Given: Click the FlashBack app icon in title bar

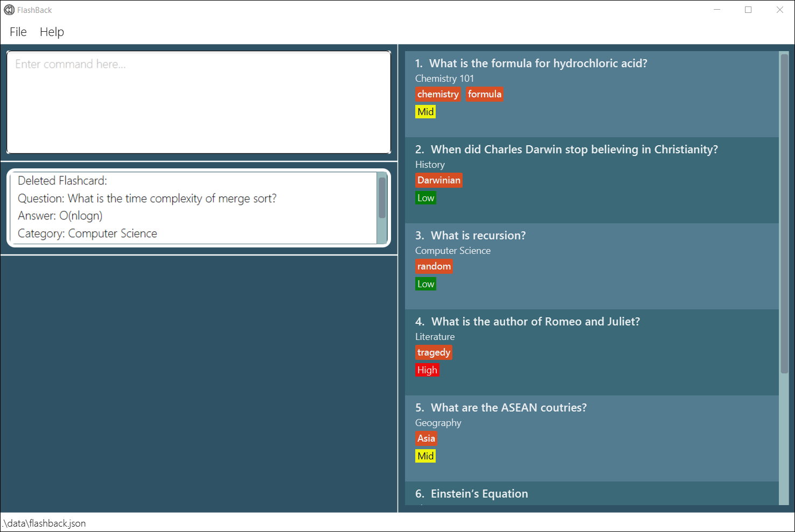Looking at the screenshot, I should (9, 10).
